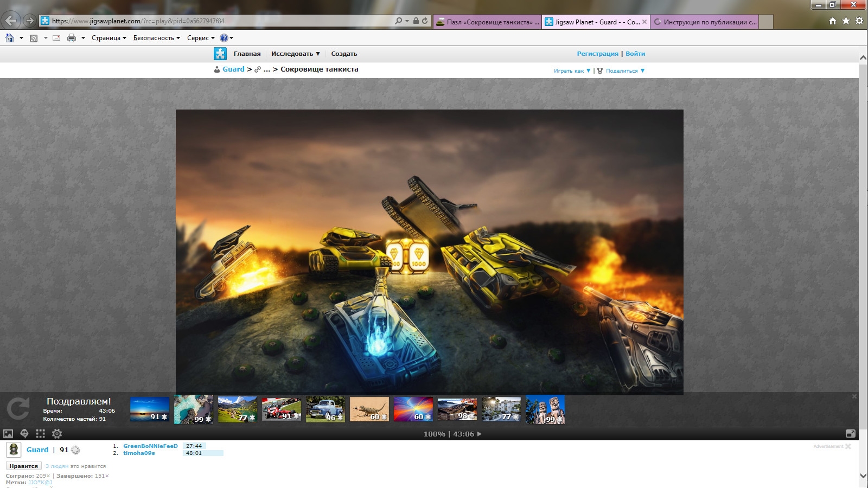Viewport: 868px width, 488px height.
Task: Click the Print icon in the command bar
Action: point(72,38)
